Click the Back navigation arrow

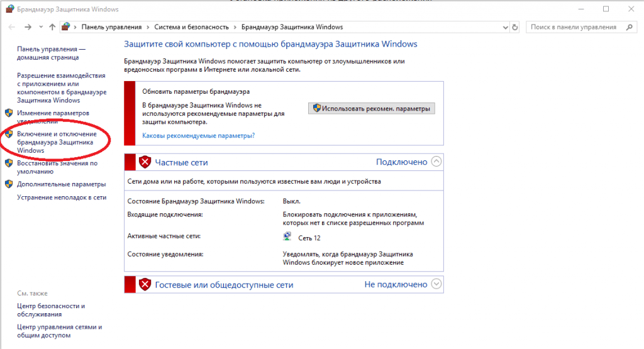click(x=12, y=28)
